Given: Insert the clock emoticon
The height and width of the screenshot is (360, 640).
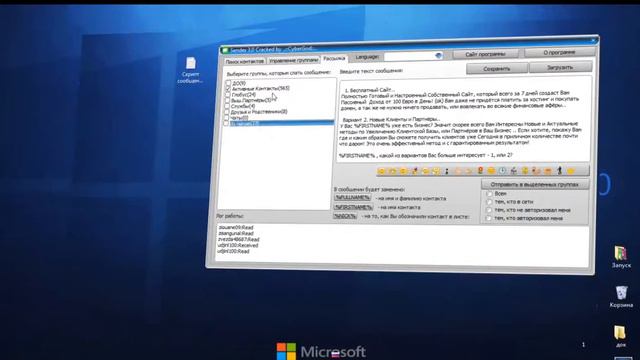Looking at the screenshot, I should [x=502, y=171].
